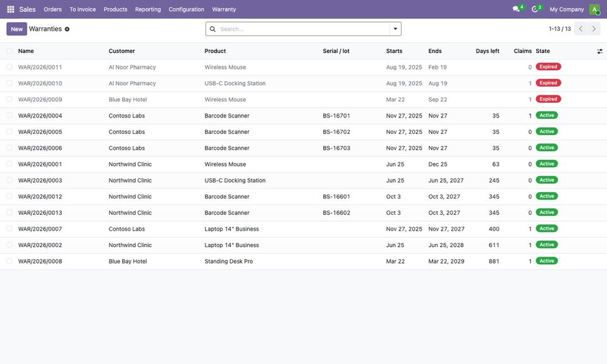Open warranty WAR/2026/0012
The height and width of the screenshot is (364, 607).
tap(40, 197)
